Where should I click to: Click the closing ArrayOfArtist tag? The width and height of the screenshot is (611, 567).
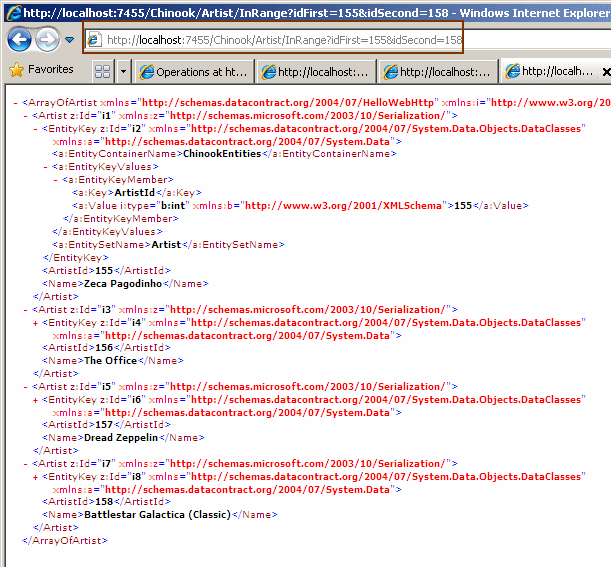[65, 541]
